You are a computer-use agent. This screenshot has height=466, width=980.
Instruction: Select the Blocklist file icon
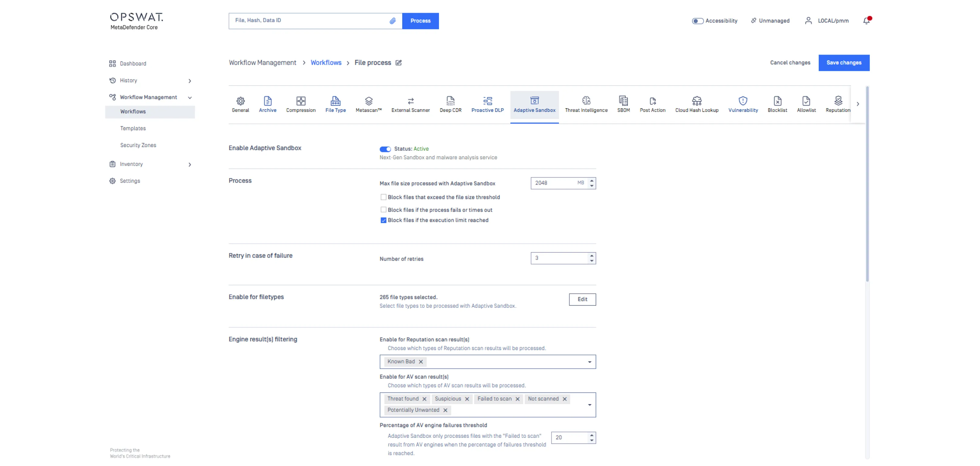click(777, 101)
